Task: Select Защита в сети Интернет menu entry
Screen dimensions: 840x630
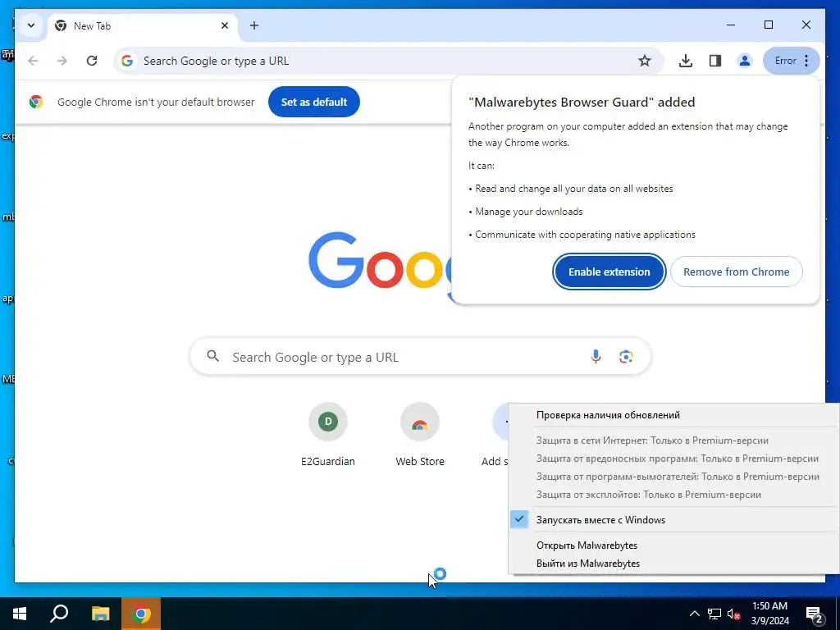Action: (x=673, y=441)
